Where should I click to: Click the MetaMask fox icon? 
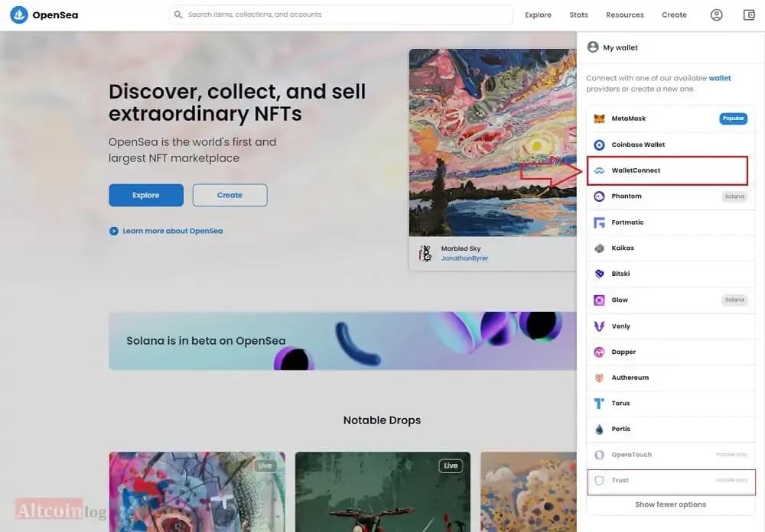click(x=599, y=118)
